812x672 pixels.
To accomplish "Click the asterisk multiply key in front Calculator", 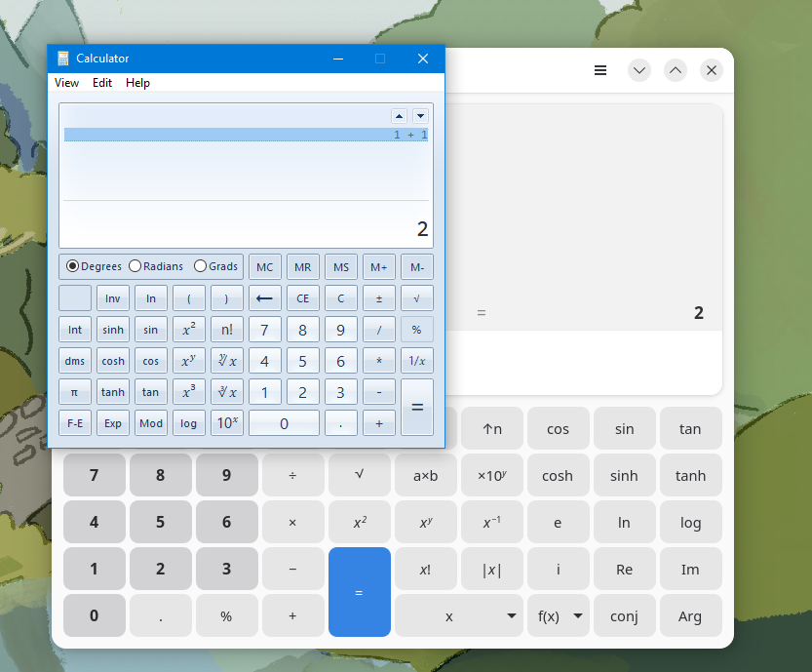I will tap(379, 361).
